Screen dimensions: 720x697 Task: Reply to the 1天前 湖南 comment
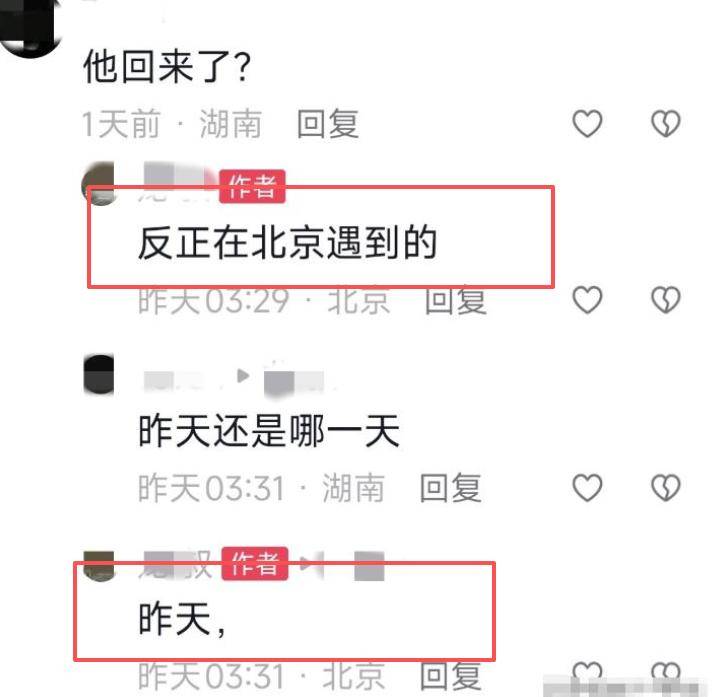[x=327, y=124]
